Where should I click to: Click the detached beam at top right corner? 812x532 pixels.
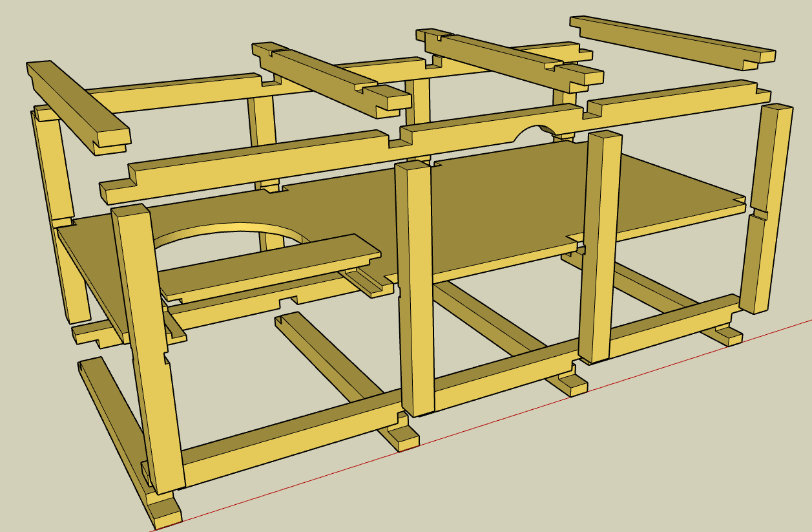672,42
